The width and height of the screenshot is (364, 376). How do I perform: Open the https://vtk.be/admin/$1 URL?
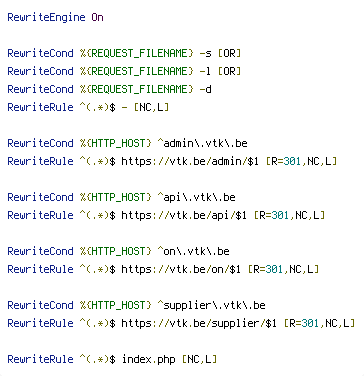point(190,161)
